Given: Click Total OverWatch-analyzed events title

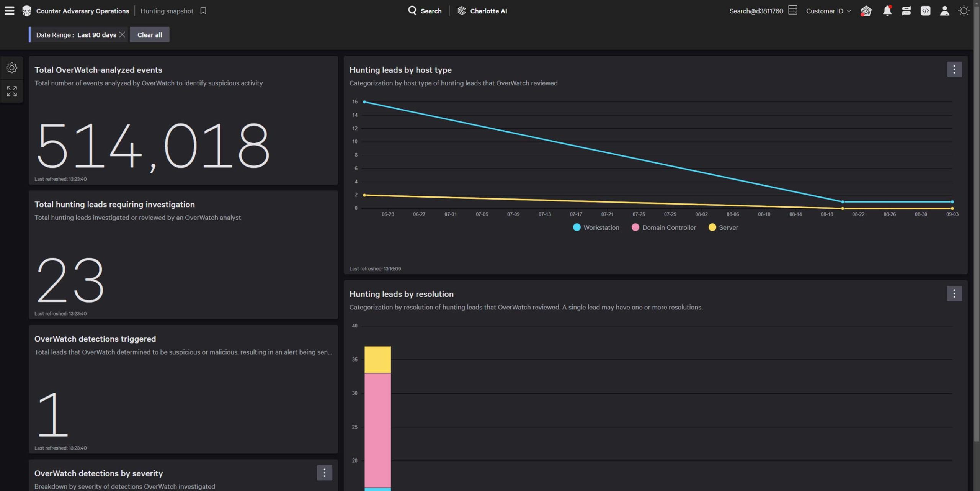Looking at the screenshot, I should pyautogui.click(x=98, y=70).
